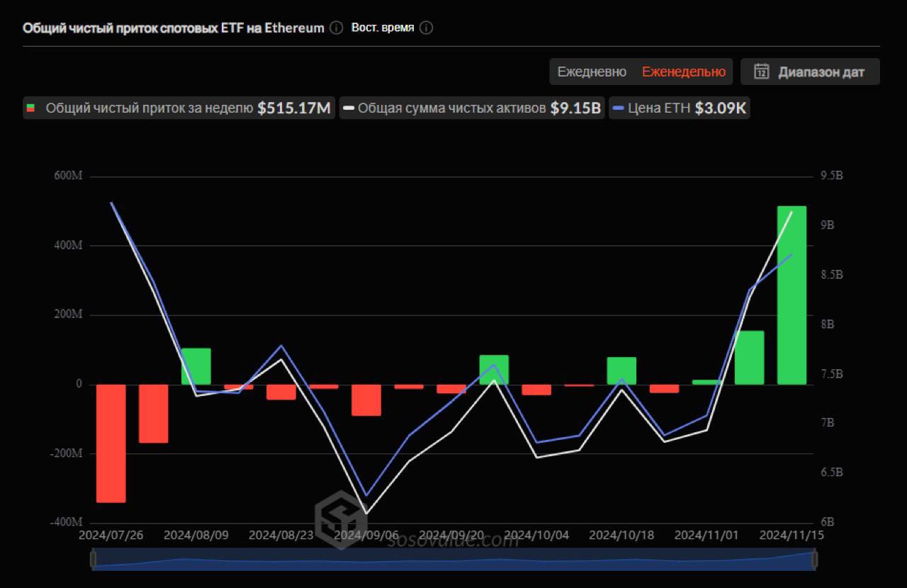Click the -400M left axis label
Viewport: 907px width, 588px height.
point(66,522)
